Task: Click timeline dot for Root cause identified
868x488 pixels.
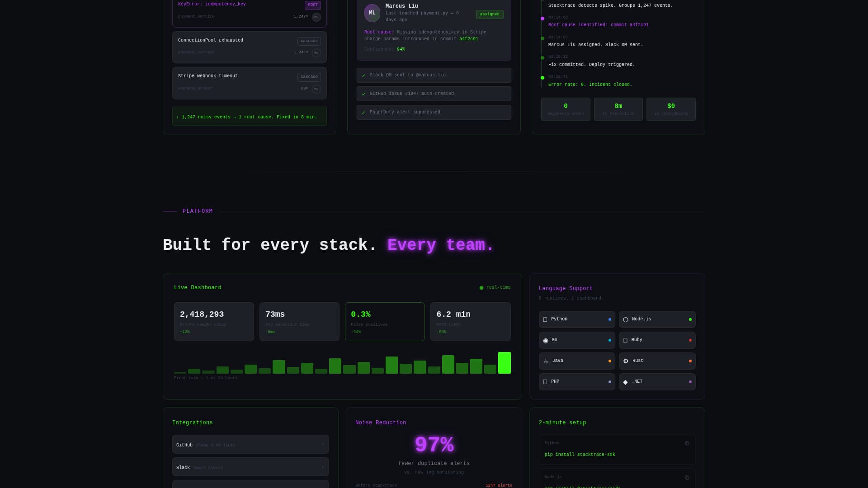Action: [x=542, y=19]
